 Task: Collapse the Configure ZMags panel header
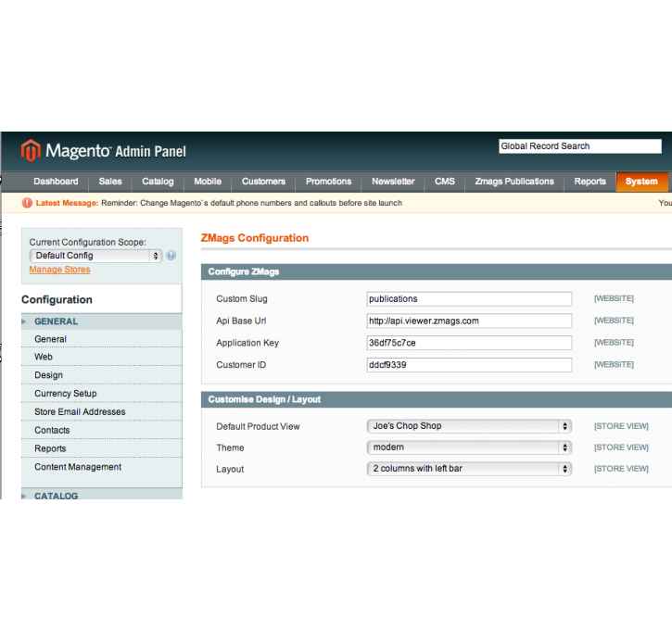point(437,272)
